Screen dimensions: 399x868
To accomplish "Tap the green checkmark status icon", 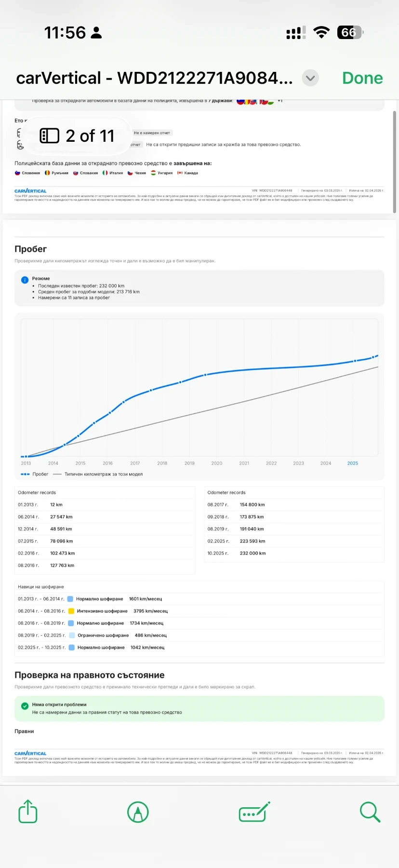I will pyautogui.click(x=25, y=706).
